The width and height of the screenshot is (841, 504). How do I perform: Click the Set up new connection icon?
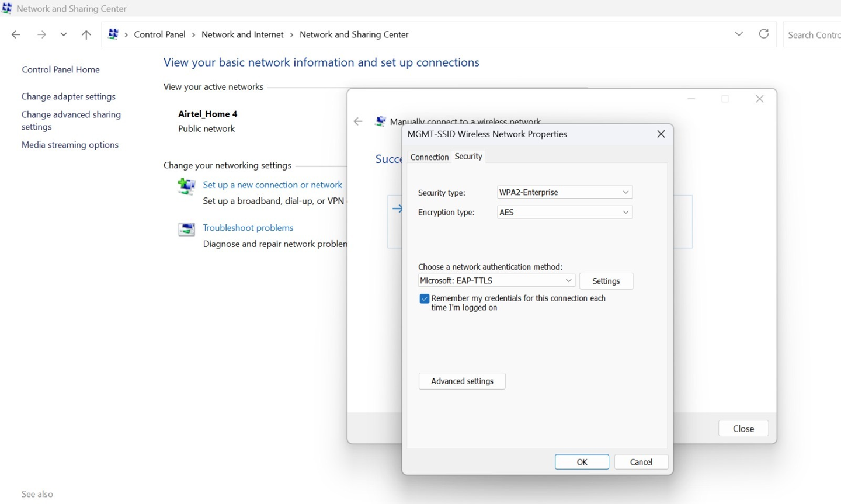186,186
